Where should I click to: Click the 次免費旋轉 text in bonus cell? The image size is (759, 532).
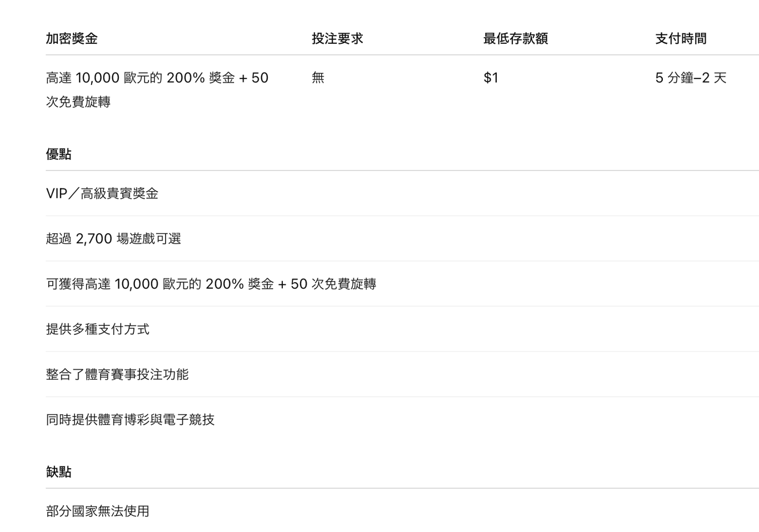pyautogui.click(x=78, y=102)
